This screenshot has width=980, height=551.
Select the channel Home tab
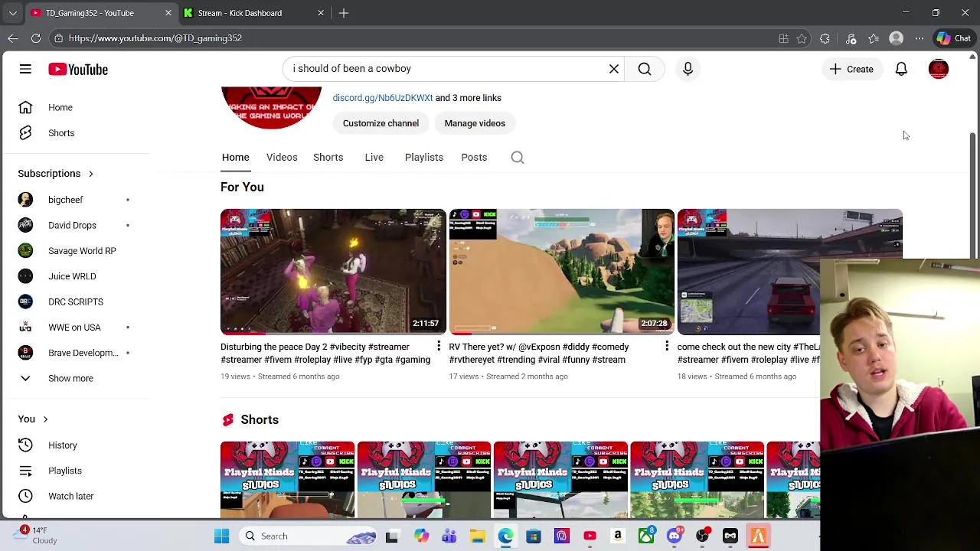[235, 157]
